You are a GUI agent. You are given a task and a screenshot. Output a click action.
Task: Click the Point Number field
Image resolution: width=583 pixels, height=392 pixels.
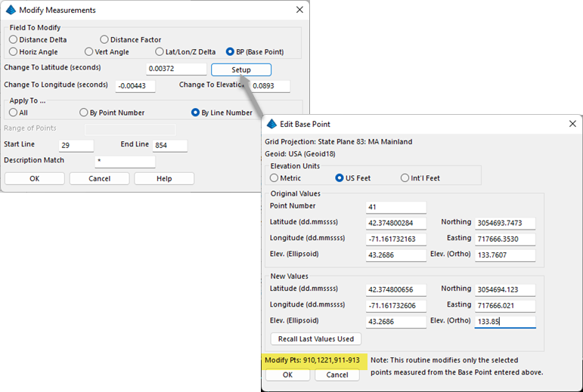396,206
